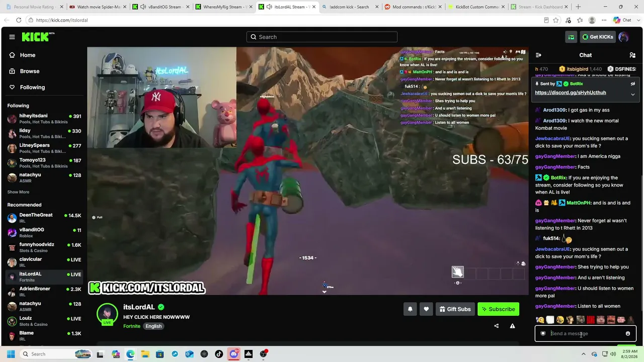
Task: Open chat identity shield icon
Action: pyautogui.click(x=543, y=333)
